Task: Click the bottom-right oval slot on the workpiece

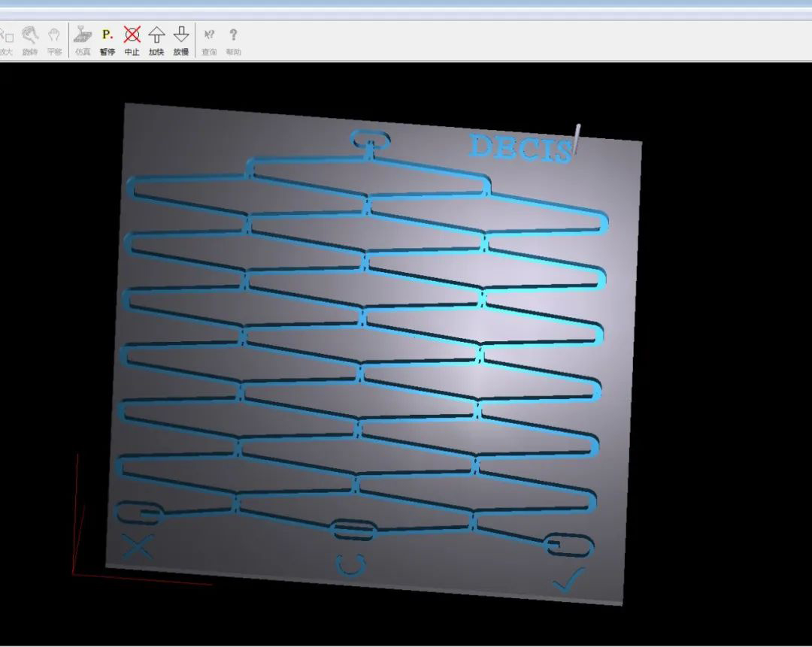Action: point(569,546)
